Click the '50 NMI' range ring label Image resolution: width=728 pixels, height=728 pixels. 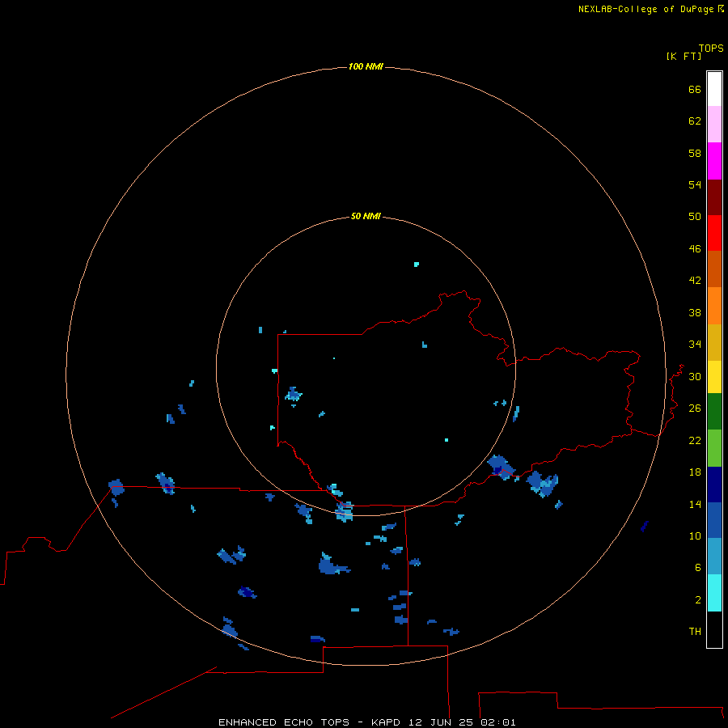(366, 216)
